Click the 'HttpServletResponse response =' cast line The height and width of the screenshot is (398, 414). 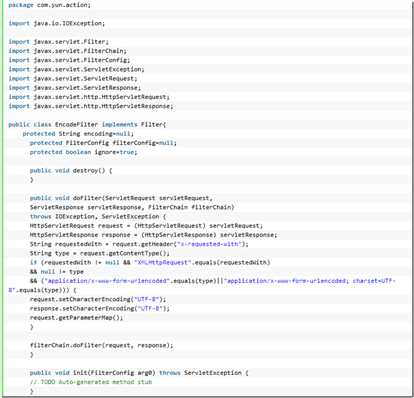(153, 235)
